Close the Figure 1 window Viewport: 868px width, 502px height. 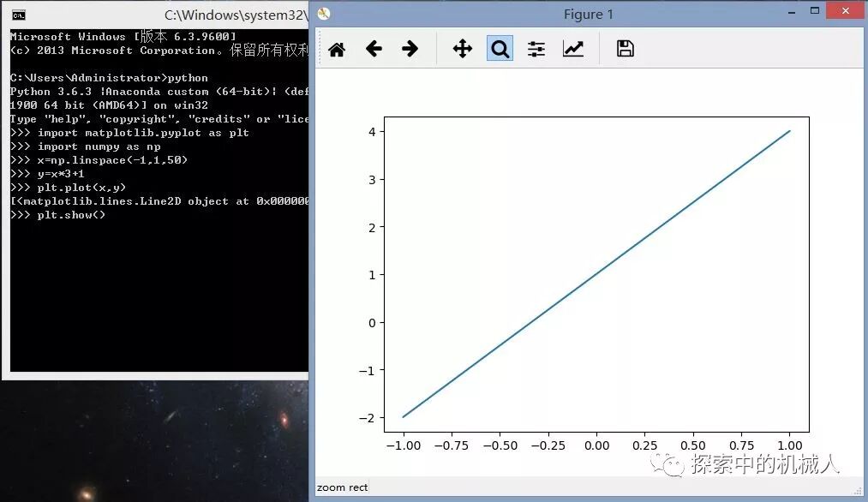[x=845, y=10]
